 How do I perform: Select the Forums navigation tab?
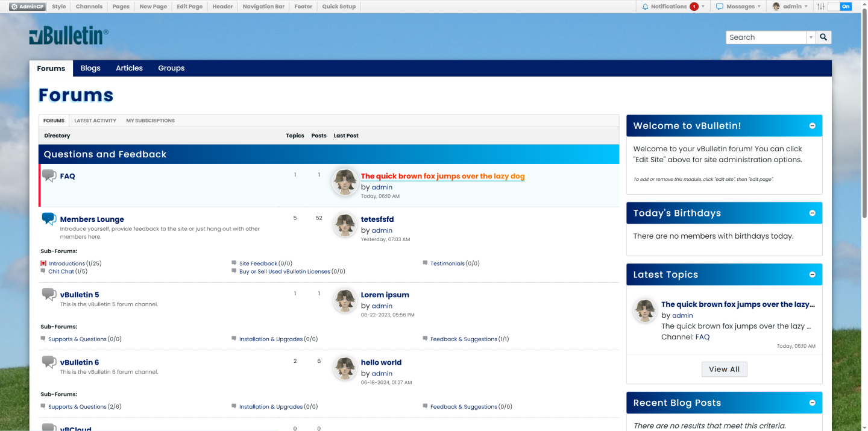pyautogui.click(x=51, y=68)
